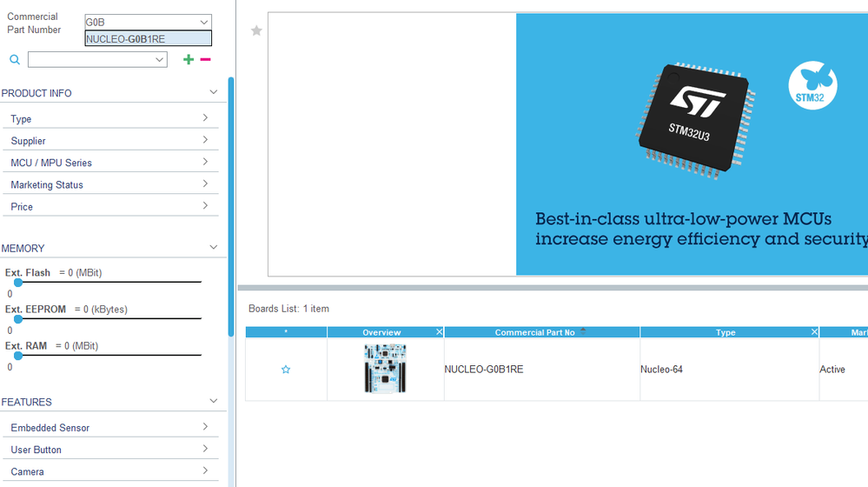The height and width of the screenshot is (487, 868).
Task: Click the magnifier search icon
Action: (x=15, y=60)
